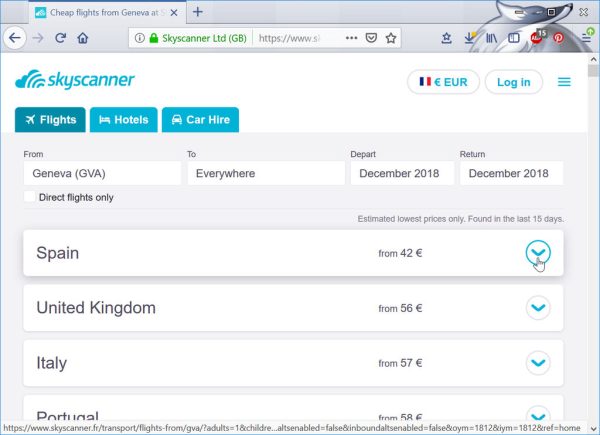
Task: Save page to Pocket icon
Action: pos(371,38)
